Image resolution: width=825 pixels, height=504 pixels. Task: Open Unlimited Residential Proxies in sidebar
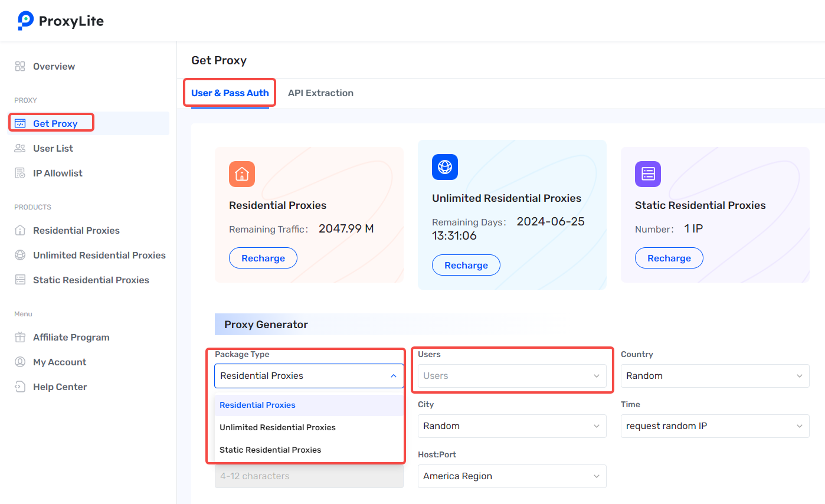[99, 255]
